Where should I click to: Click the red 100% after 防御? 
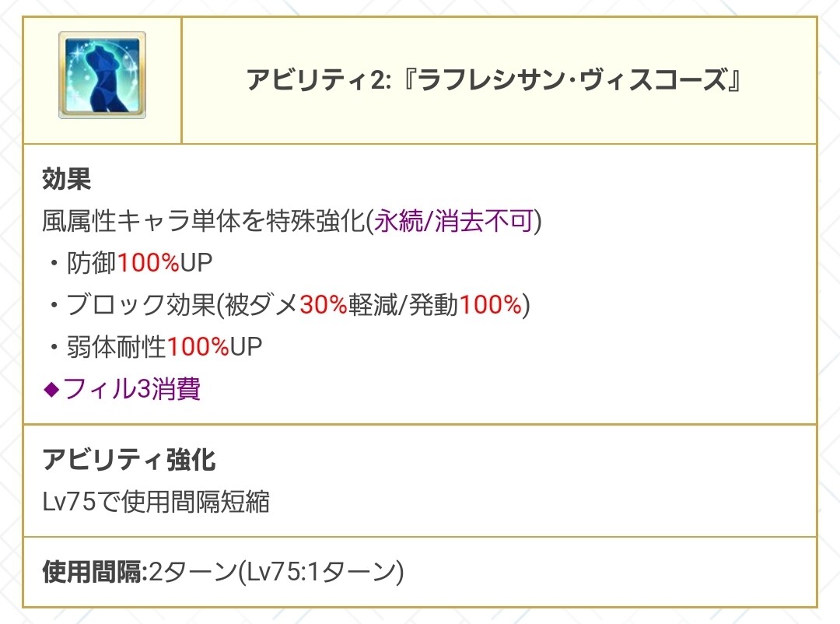149,264
